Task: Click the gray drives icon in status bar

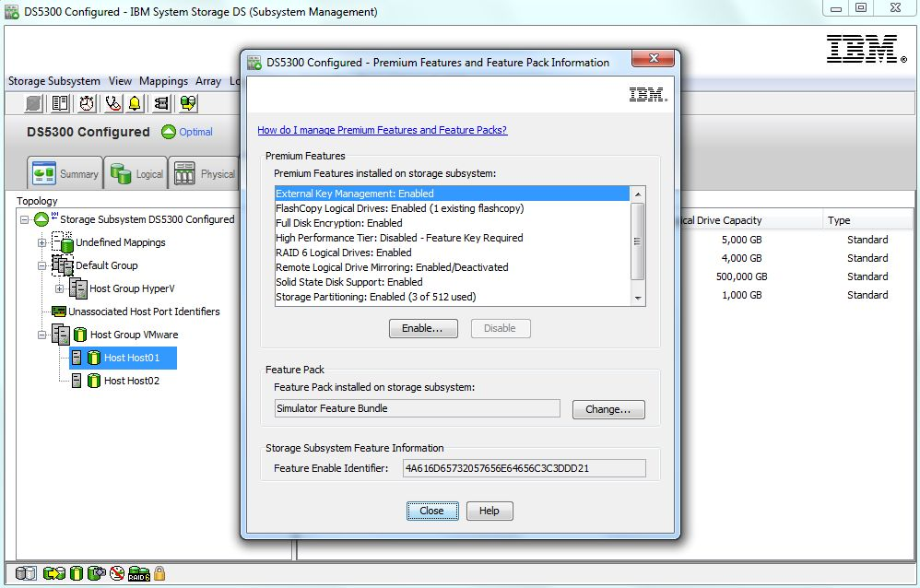Action: point(26,572)
